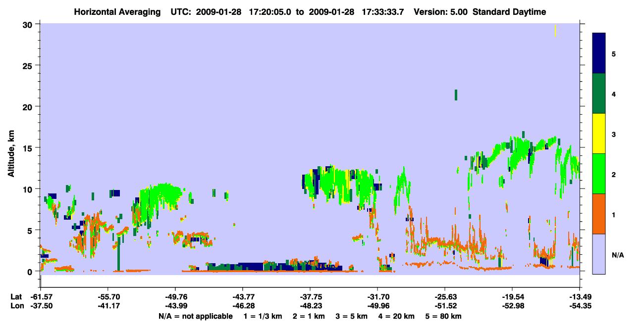Image resolution: width=644 pixels, height=330 pixels.
Task: Click the bright green colorbar segment labeled 2
Action: pos(599,174)
